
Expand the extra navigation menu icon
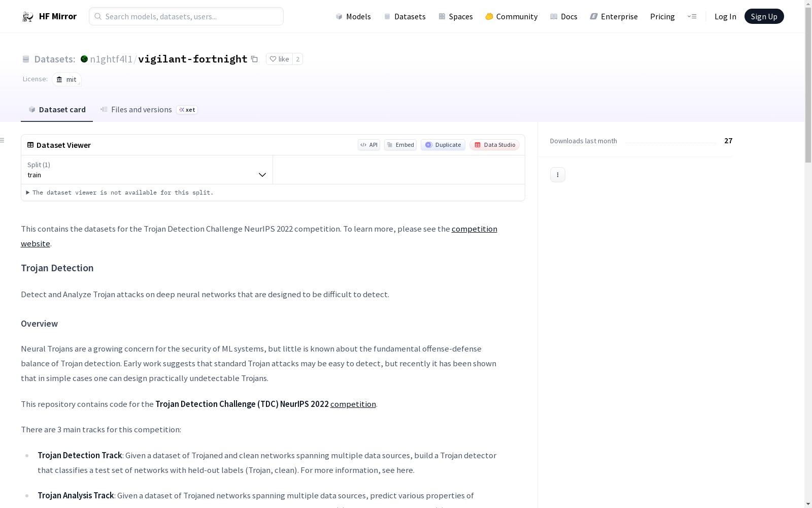692,16
